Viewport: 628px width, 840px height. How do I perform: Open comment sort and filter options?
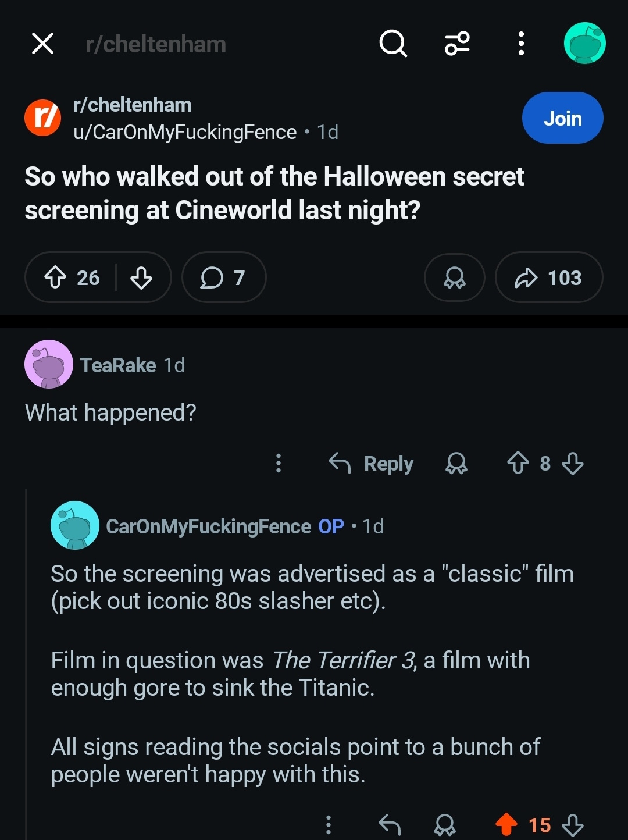click(457, 44)
